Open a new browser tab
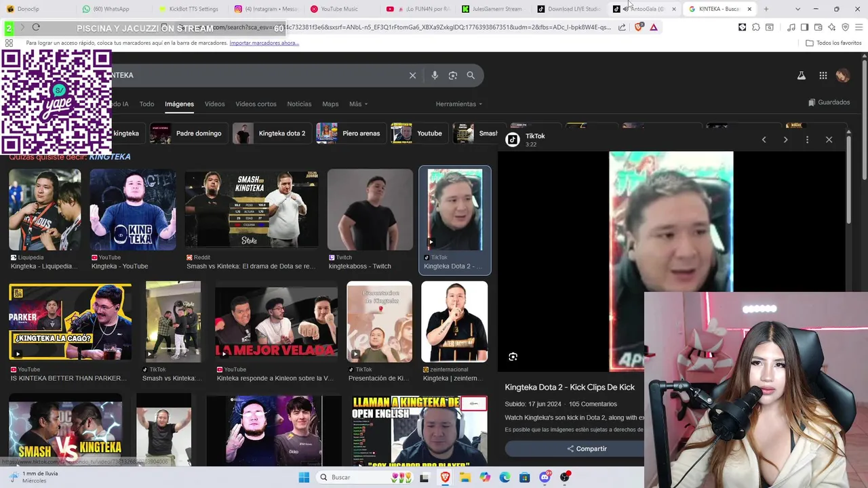868x488 pixels. 766,9
